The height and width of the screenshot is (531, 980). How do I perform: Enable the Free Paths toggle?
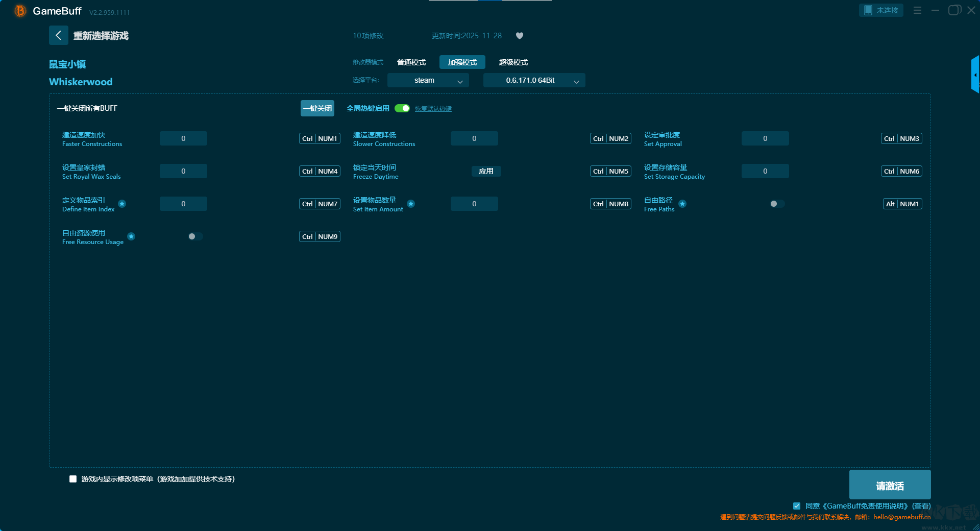tap(776, 204)
